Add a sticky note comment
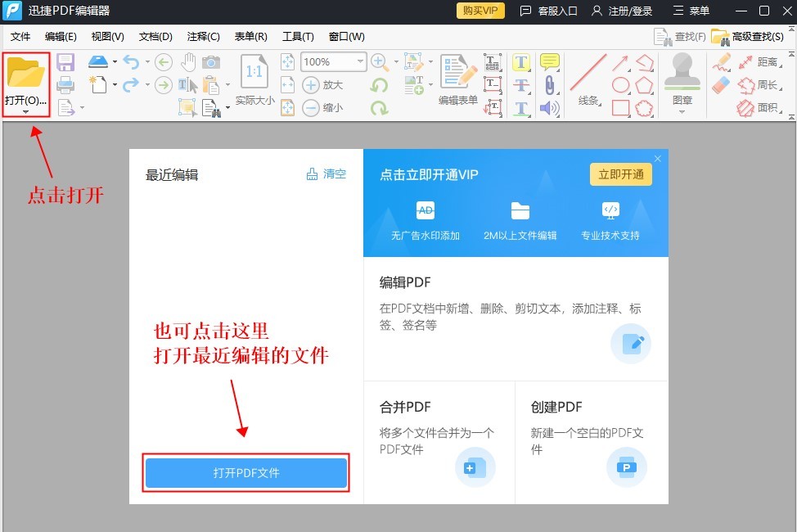The image size is (797, 532). pos(549,62)
